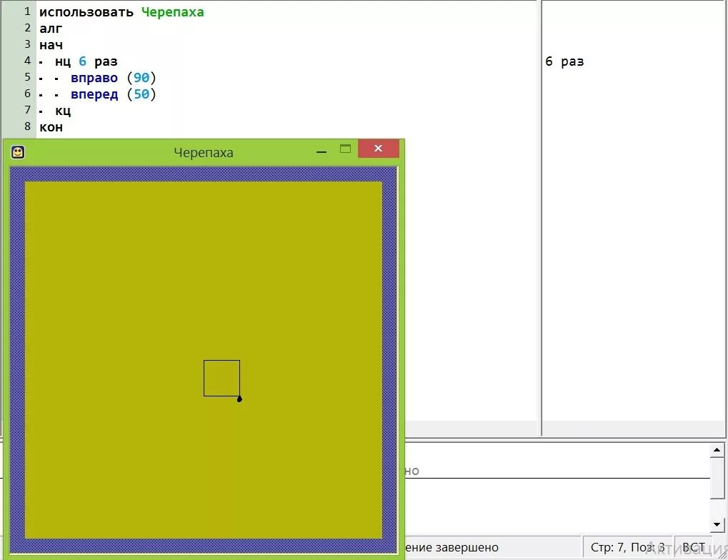The image size is (728, 560).
Task: Click the drawn square in turtle canvas
Action: [222, 379]
